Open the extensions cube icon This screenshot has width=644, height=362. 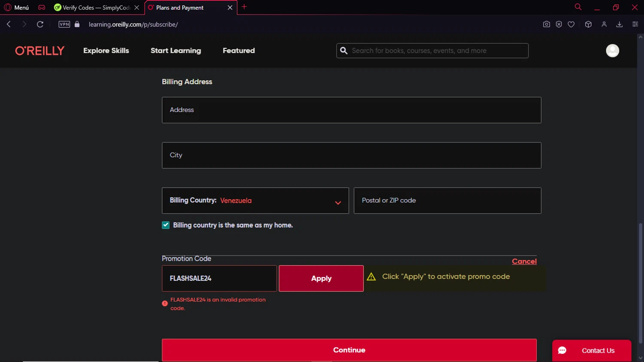(588, 24)
